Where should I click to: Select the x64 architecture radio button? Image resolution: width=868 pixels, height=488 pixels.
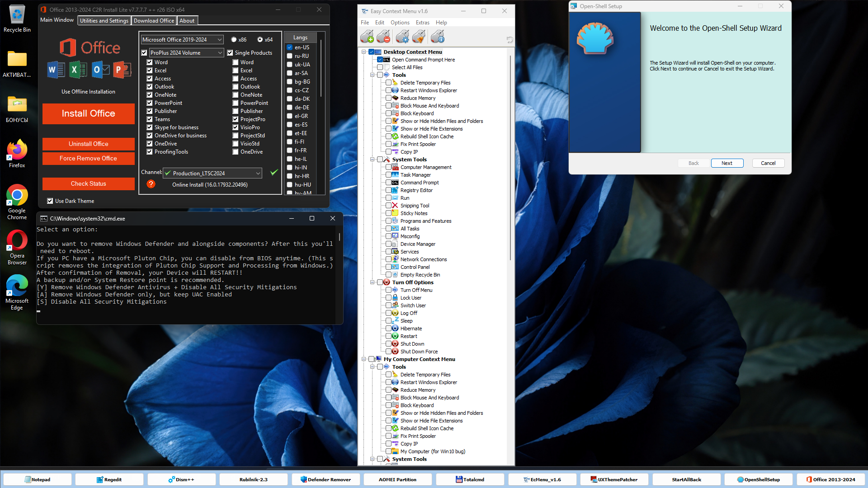coord(260,40)
